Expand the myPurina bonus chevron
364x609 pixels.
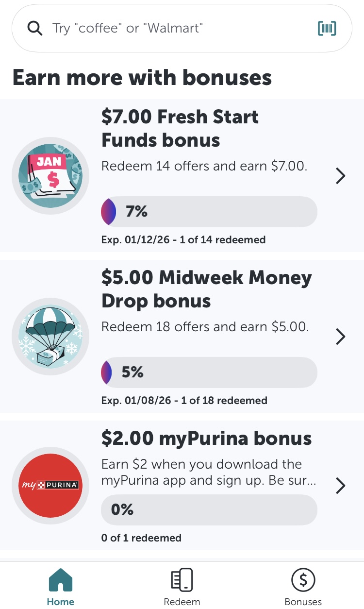coord(341,486)
